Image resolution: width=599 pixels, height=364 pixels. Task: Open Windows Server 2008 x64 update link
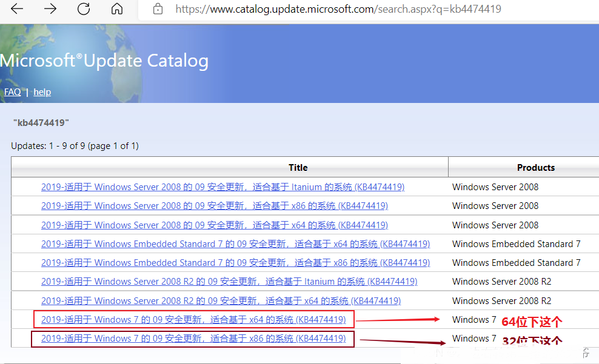(214, 225)
